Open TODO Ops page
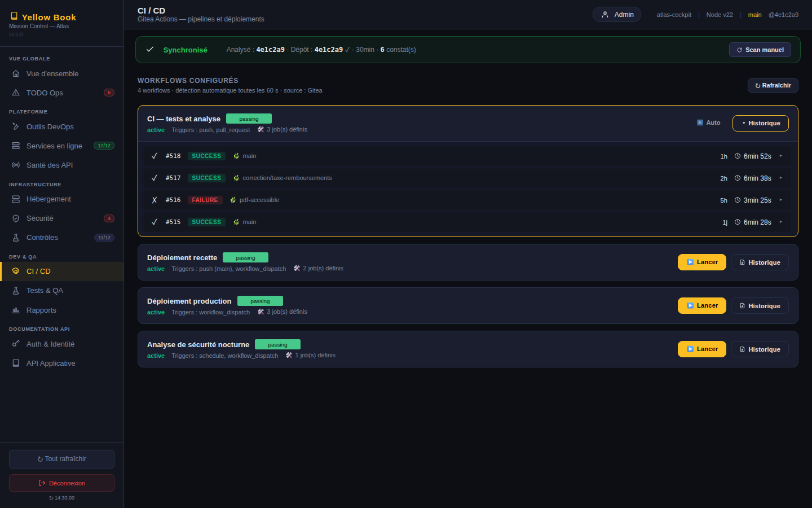This screenshot has width=812, height=508. point(61,93)
